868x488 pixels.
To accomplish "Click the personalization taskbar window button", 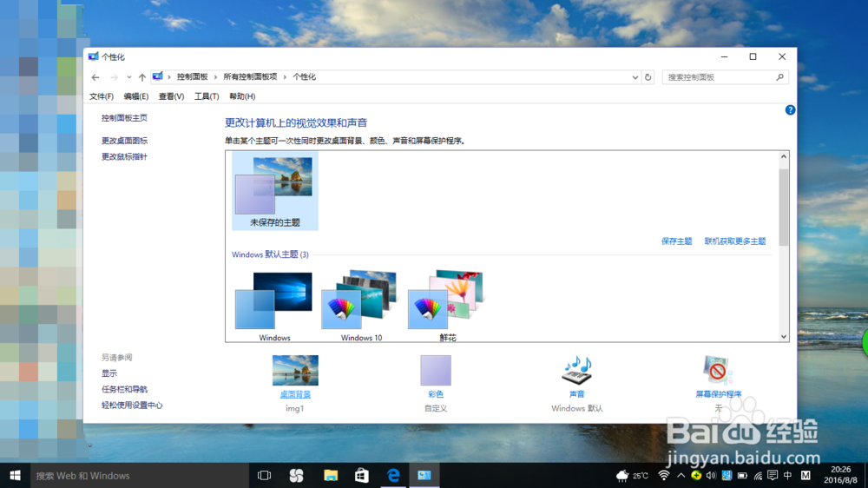I will pos(424,475).
